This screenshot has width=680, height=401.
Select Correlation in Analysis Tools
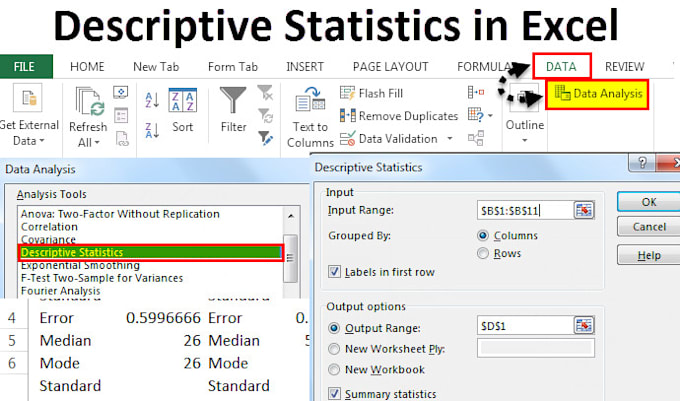(49, 227)
